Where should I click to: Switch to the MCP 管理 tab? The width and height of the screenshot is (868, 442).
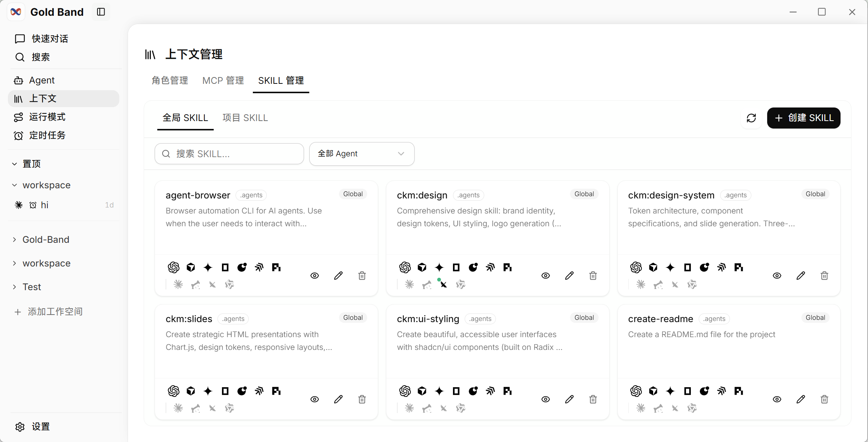pos(223,80)
